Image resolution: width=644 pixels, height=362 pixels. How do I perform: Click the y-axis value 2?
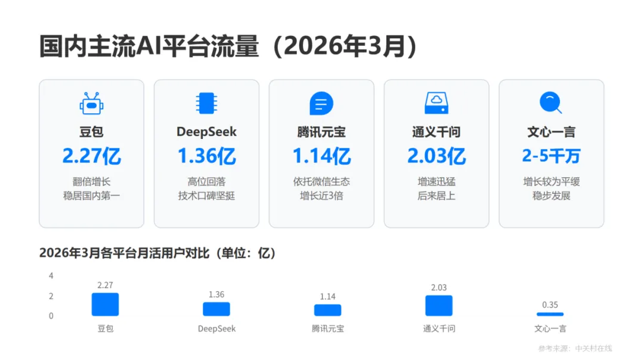point(51,296)
